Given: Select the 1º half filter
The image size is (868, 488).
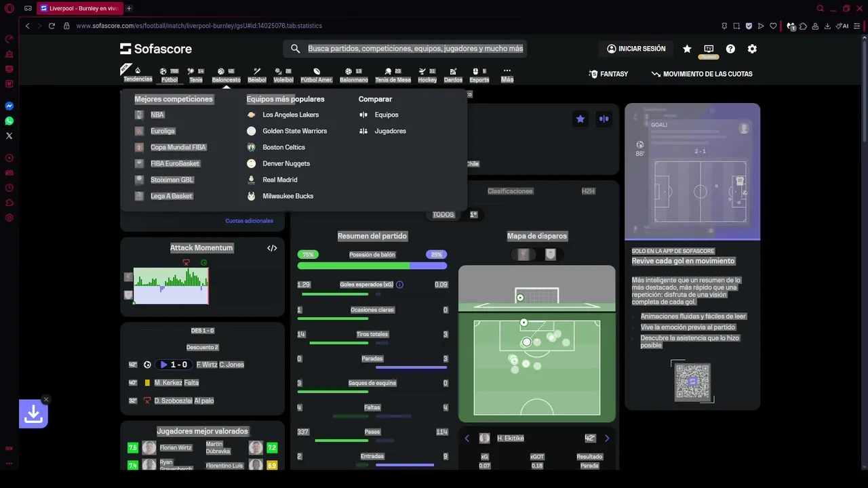Looking at the screenshot, I should coord(473,215).
